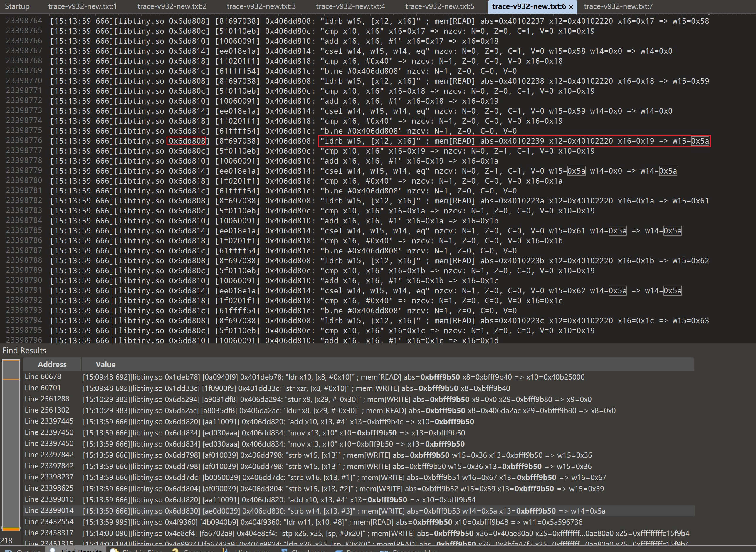Click the "Find Results" panel title
Screen dimensions: 756x552
[24, 350]
